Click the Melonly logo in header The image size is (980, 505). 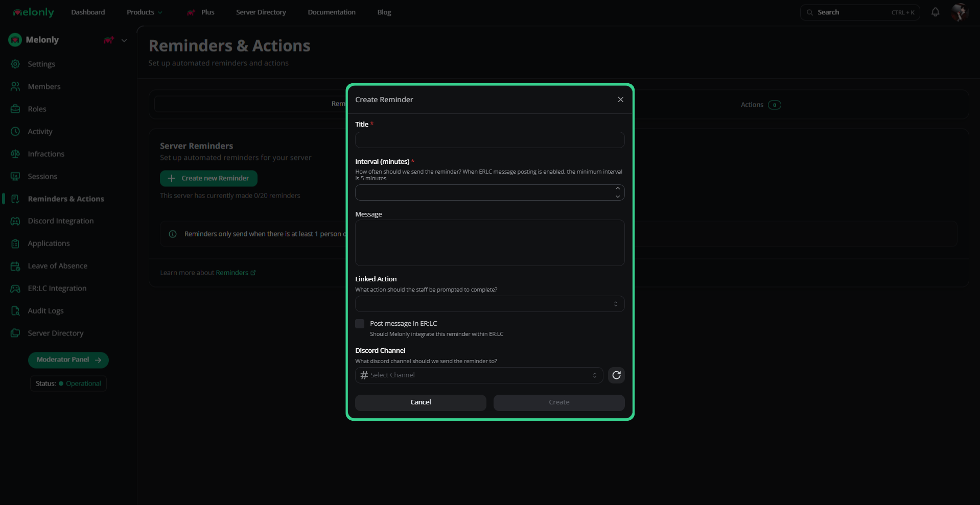pos(33,12)
